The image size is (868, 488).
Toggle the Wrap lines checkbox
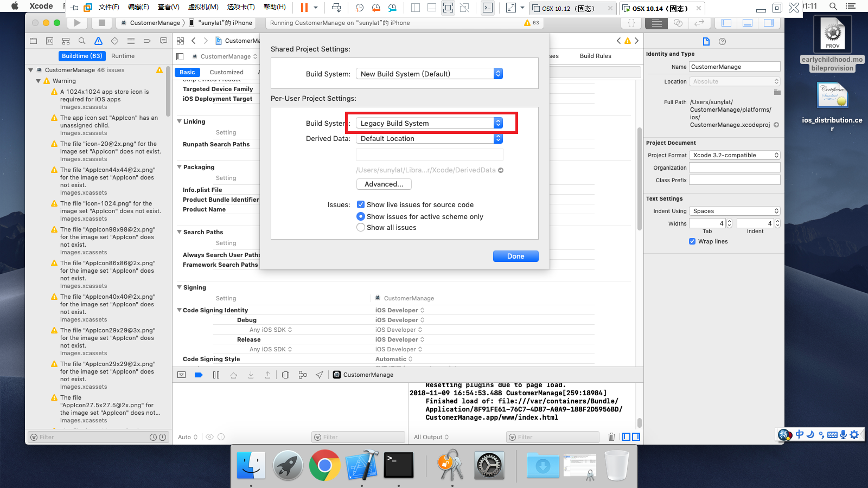692,241
